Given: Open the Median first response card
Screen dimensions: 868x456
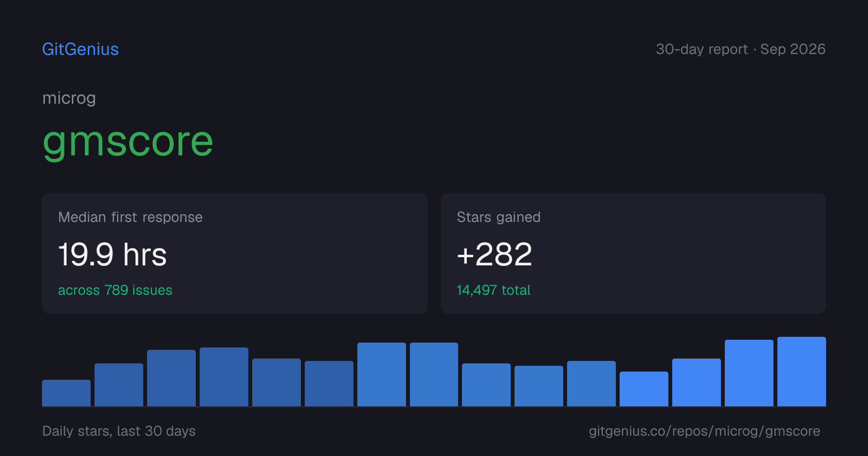Looking at the screenshot, I should click(235, 253).
